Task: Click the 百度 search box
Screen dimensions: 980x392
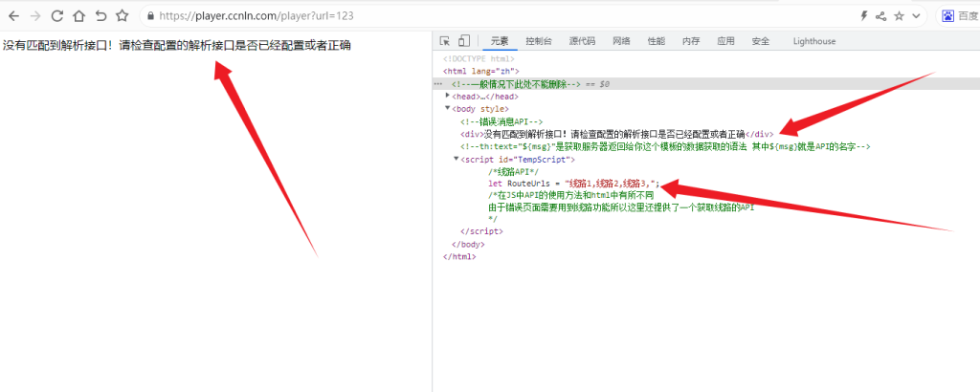Action: click(969, 16)
